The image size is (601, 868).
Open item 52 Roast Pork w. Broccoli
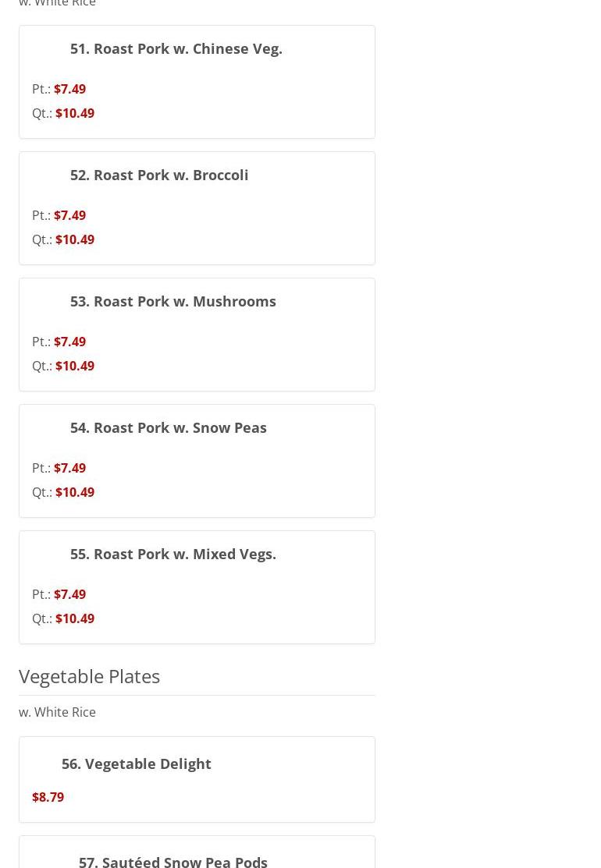coord(159,175)
